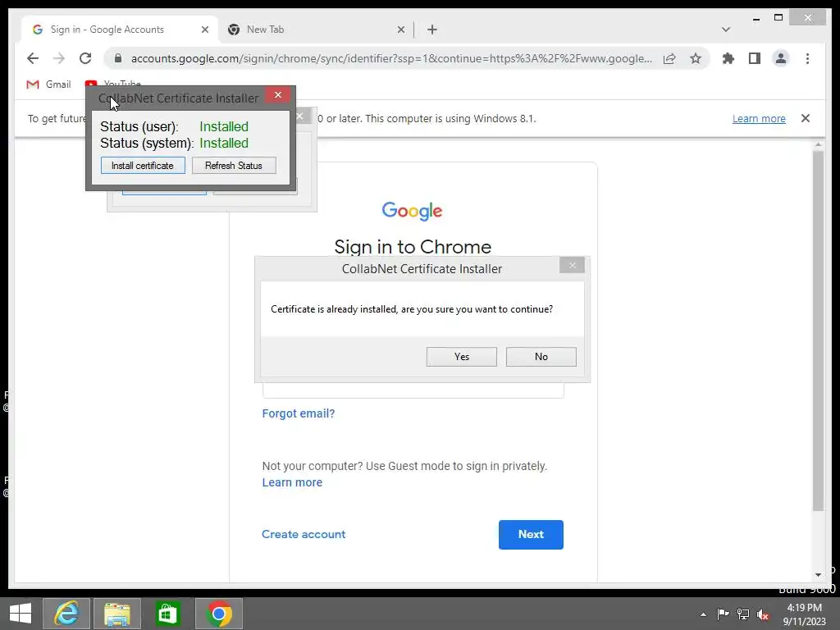
Task: Close the Sign in - Google Accounts tab
Action: point(204,30)
